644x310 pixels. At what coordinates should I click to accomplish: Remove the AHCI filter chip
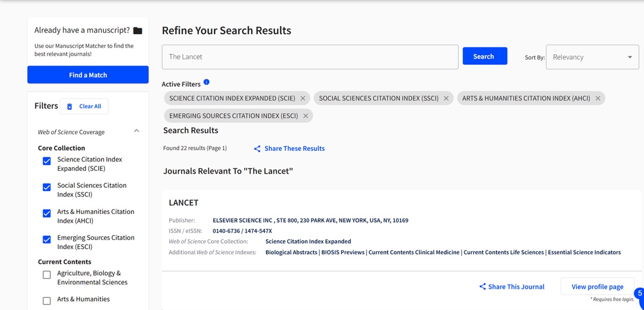pos(598,98)
